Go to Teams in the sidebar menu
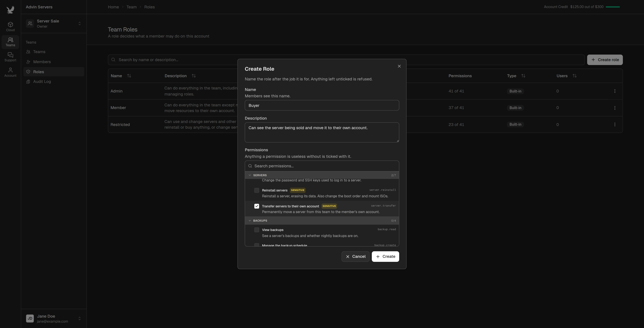The height and width of the screenshot is (328, 644). [x=54, y=52]
